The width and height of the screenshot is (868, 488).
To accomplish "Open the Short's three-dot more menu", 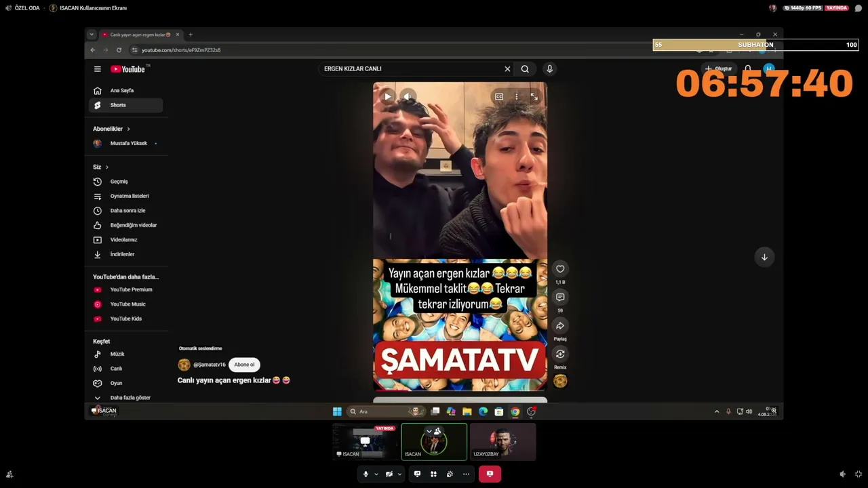I will pyautogui.click(x=517, y=97).
